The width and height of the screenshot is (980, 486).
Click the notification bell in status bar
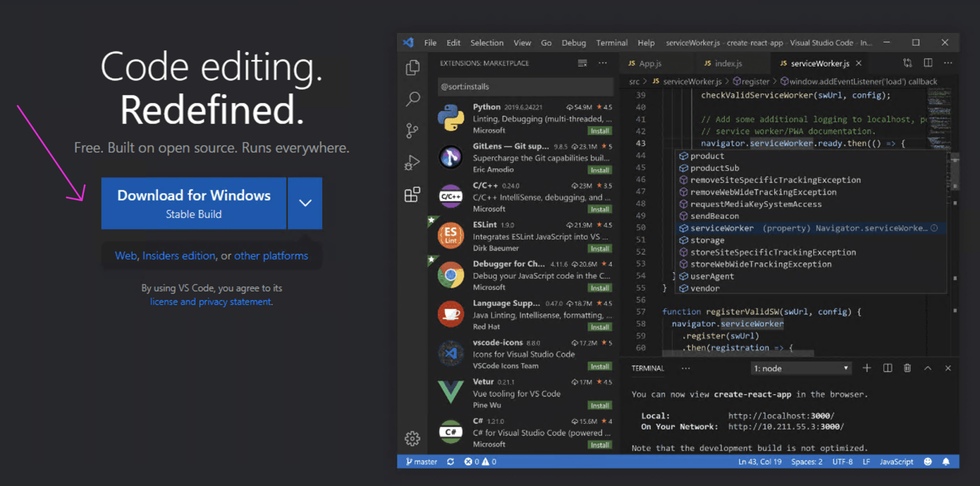tap(946, 462)
